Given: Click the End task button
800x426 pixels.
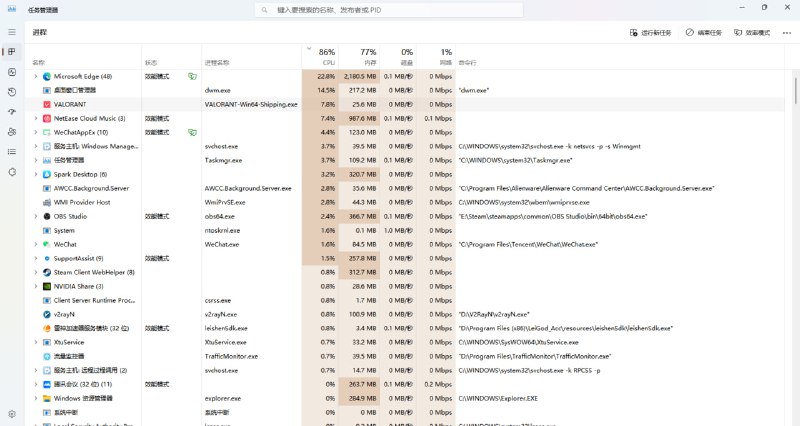Looking at the screenshot, I should (703, 33).
